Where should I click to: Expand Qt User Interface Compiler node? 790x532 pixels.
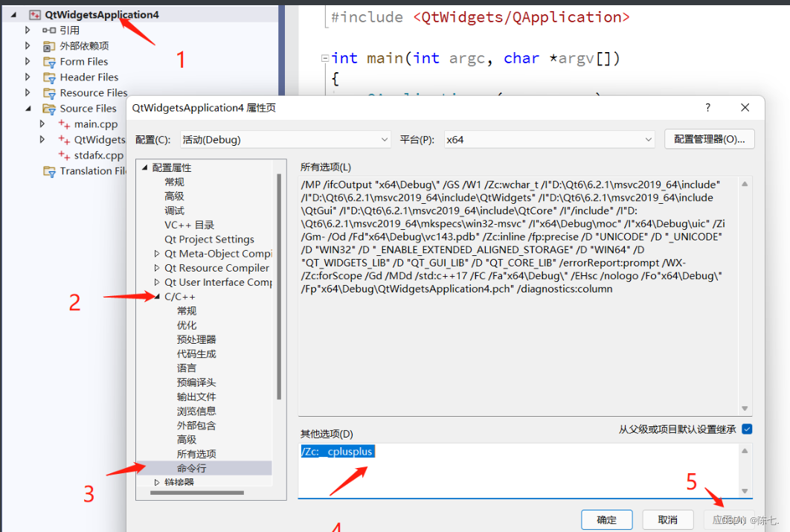157,282
